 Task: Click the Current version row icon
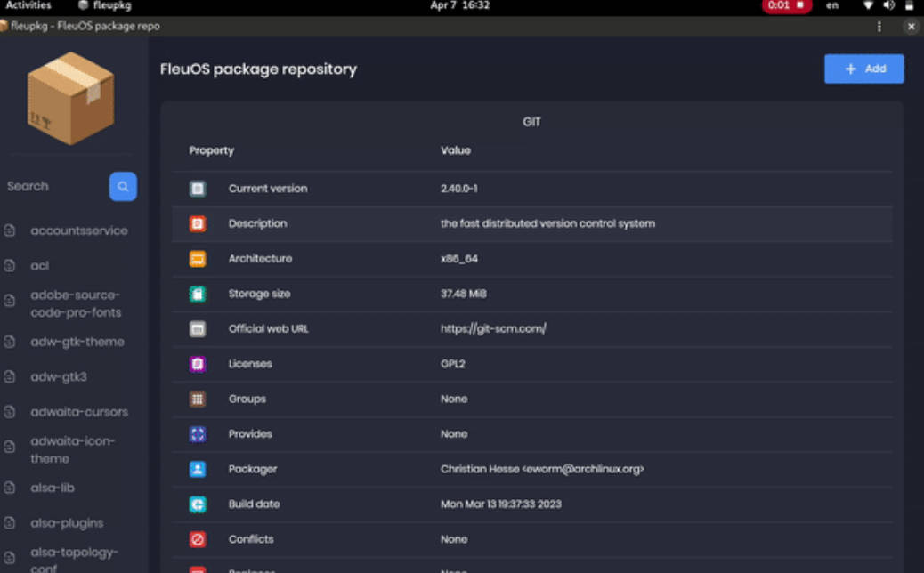pyautogui.click(x=198, y=189)
